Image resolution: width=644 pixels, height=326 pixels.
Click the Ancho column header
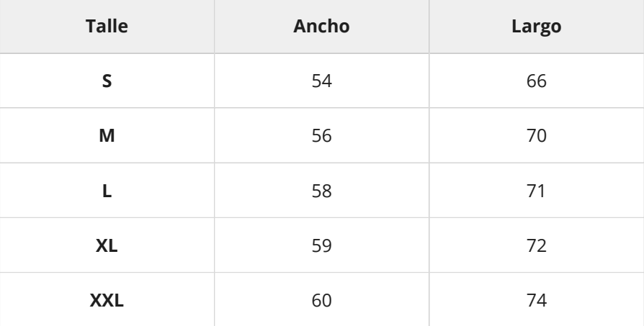(x=321, y=27)
